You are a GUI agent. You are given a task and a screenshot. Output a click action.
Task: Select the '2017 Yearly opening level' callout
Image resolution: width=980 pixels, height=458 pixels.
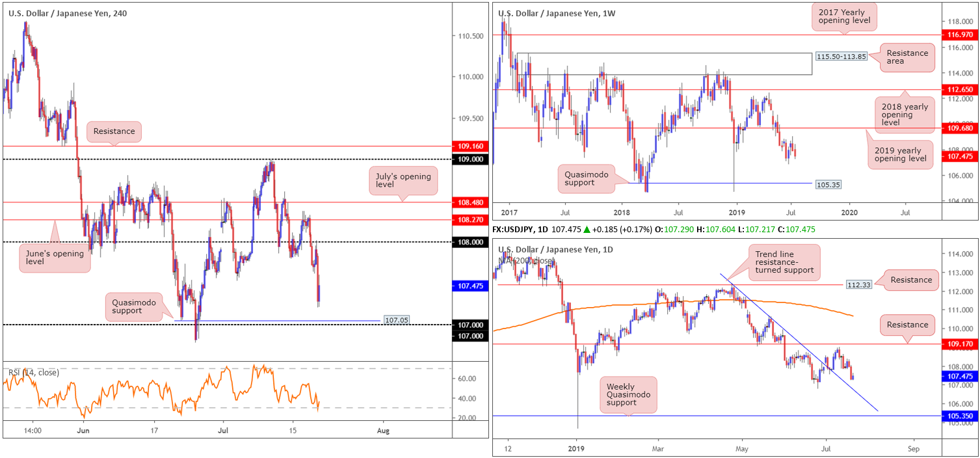844,17
